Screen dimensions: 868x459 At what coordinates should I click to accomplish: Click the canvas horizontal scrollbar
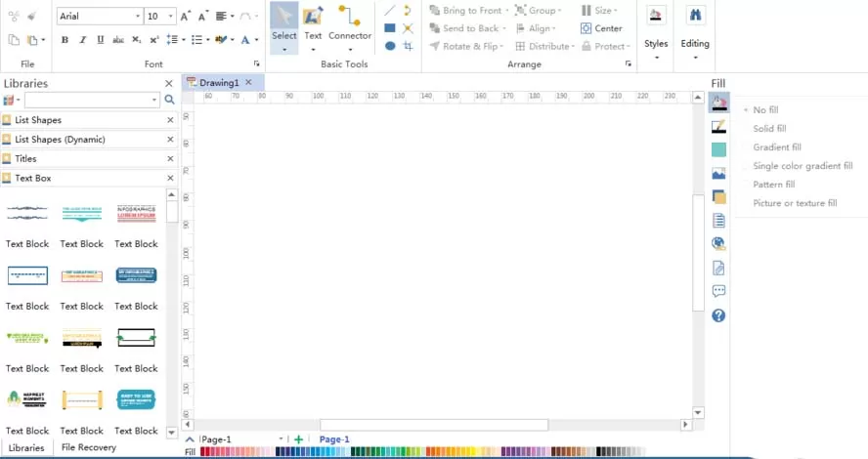click(x=434, y=425)
